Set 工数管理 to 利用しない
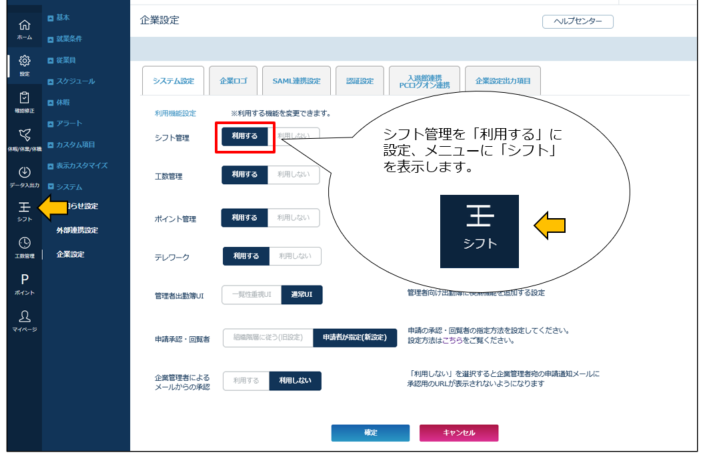 pos(294,175)
